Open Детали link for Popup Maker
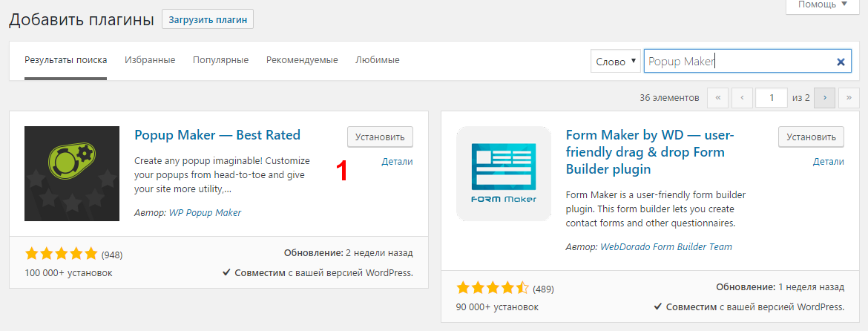This screenshot has width=868, height=331. pos(397,162)
